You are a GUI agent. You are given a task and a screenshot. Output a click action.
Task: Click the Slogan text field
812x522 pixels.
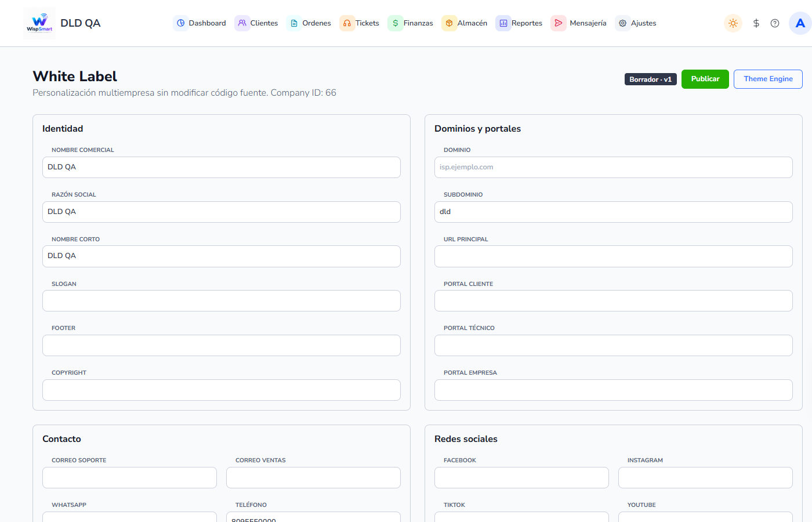point(222,300)
